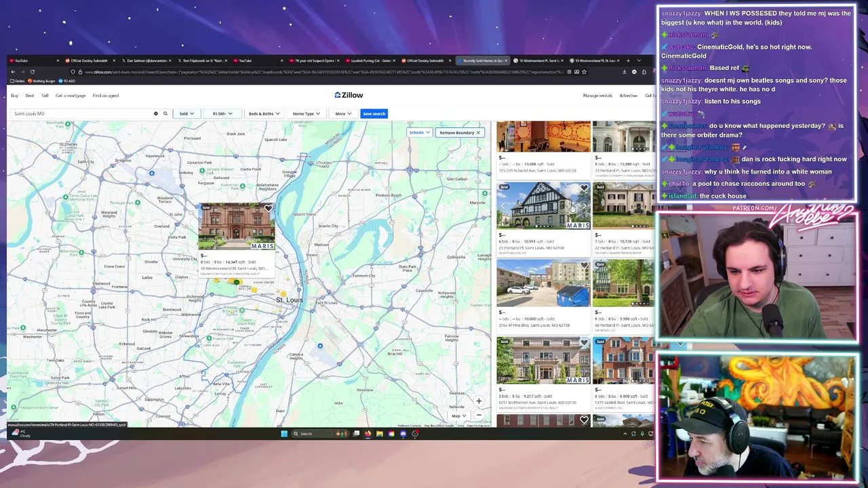Screen dimensions: 868x488
Task: Open map popup photo of 10 Westmoreland Pl
Action: coord(237,226)
